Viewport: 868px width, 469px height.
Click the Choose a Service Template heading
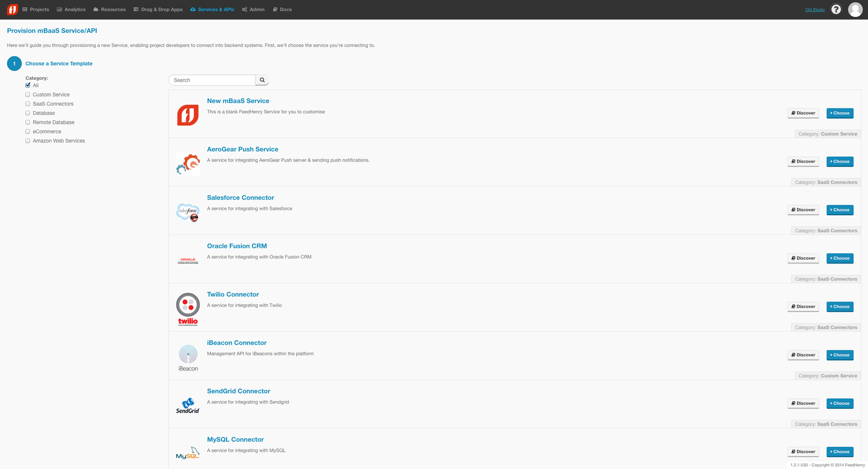click(x=59, y=63)
